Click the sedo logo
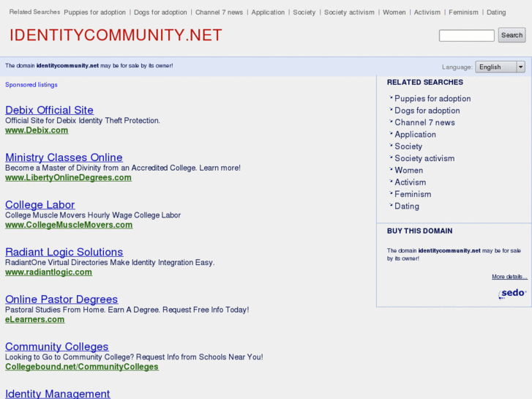This screenshot has height=399, width=532. coord(512,294)
